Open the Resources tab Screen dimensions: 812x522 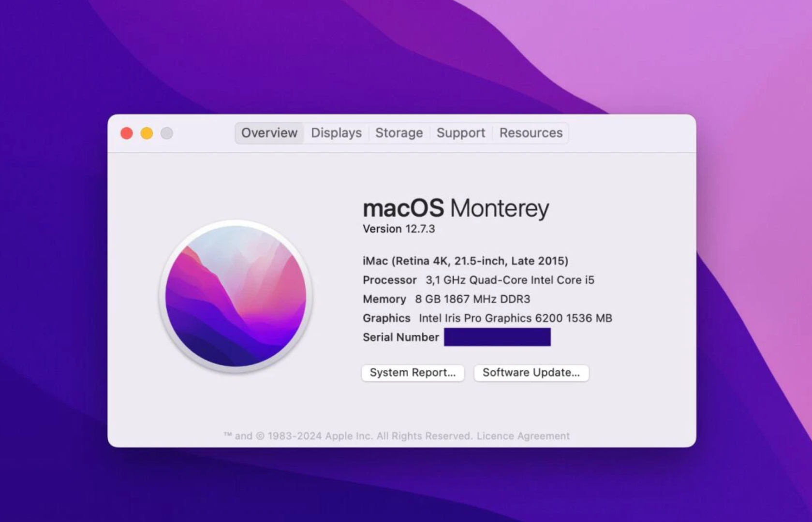pyautogui.click(x=531, y=133)
